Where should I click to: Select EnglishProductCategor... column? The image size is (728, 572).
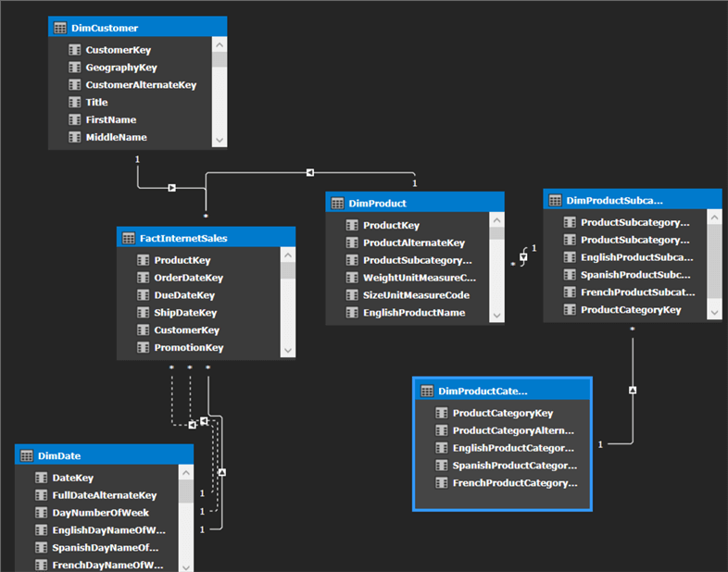tap(513, 448)
